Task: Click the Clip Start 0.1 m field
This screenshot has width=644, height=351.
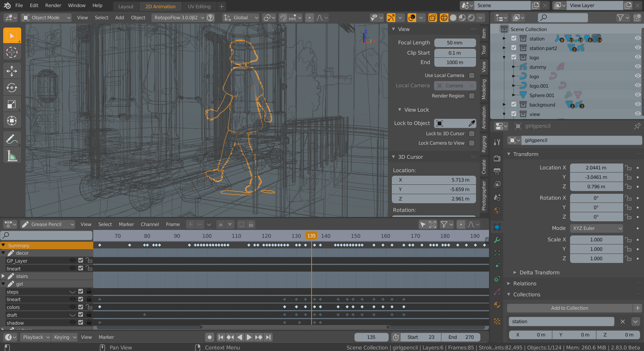Action: click(x=455, y=53)
